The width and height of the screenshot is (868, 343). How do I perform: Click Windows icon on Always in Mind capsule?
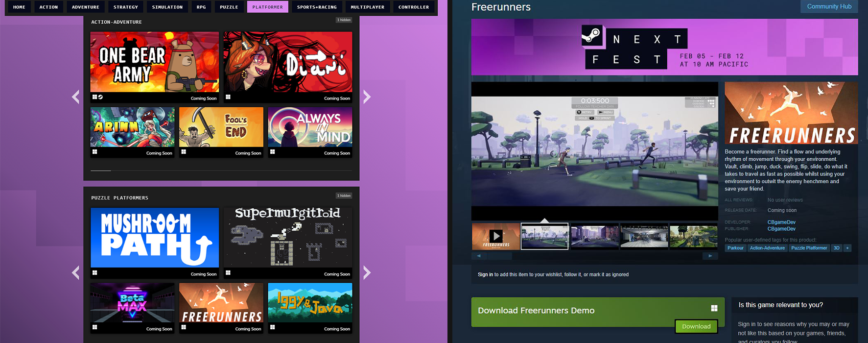[273, 152]
